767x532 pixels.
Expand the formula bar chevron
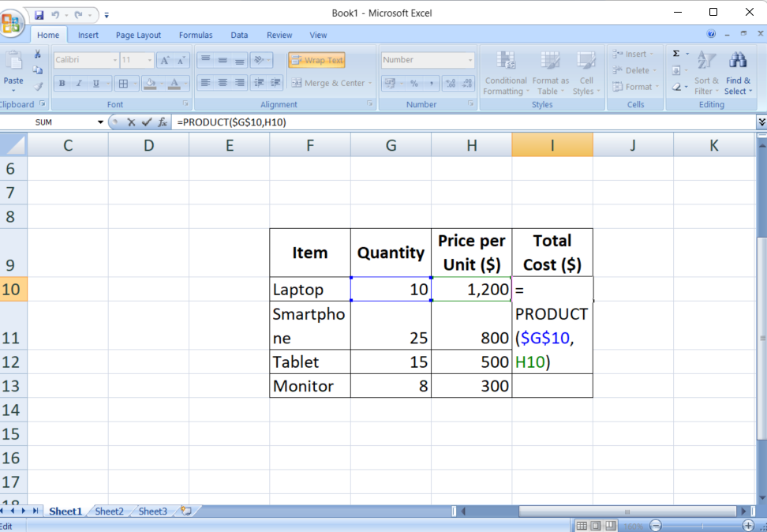761,122
